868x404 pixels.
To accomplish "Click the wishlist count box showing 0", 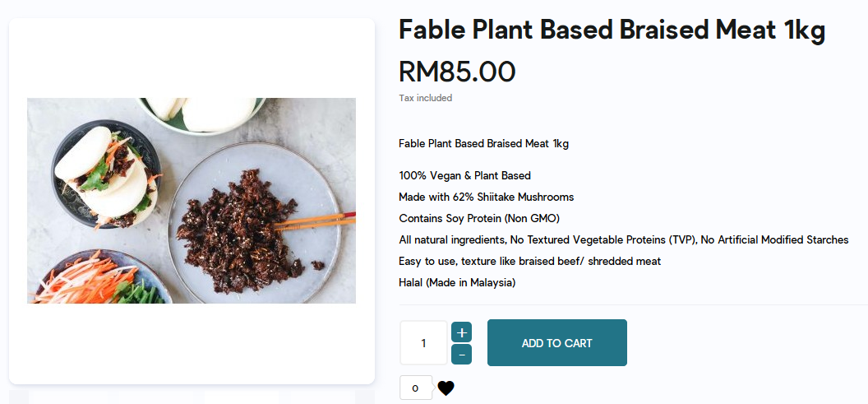I will click(415, 388).
